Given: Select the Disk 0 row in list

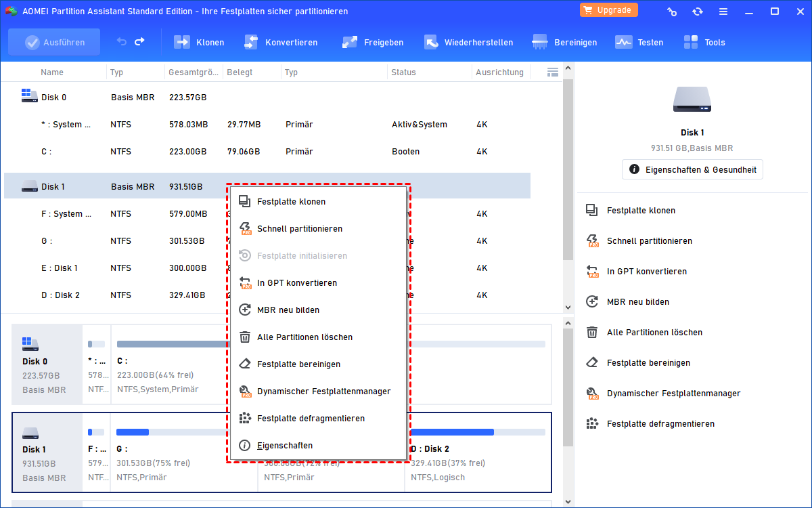Looking at the screenshot, I should (267, 98).
